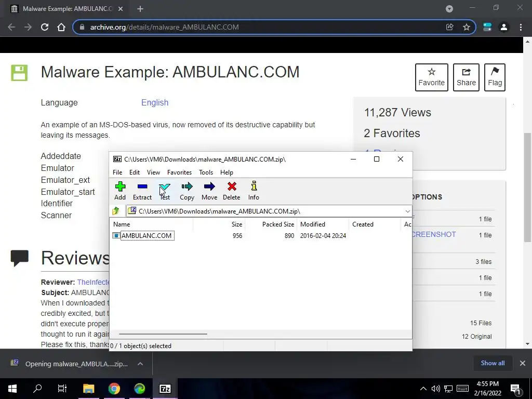Open the Chrome profile avatar
Image resolution: width=532 pixels, height=399 pixels.
pyautogui.click(x=504, y=27)
